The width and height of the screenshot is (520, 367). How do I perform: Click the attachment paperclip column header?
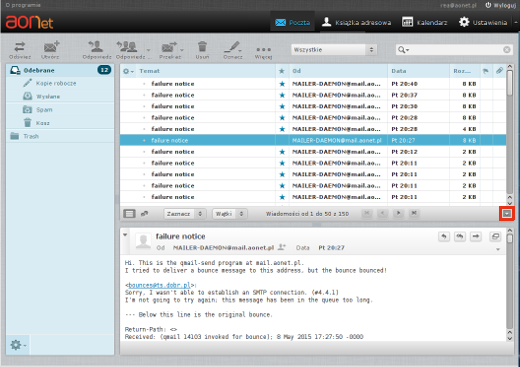(x=499, y=71)
